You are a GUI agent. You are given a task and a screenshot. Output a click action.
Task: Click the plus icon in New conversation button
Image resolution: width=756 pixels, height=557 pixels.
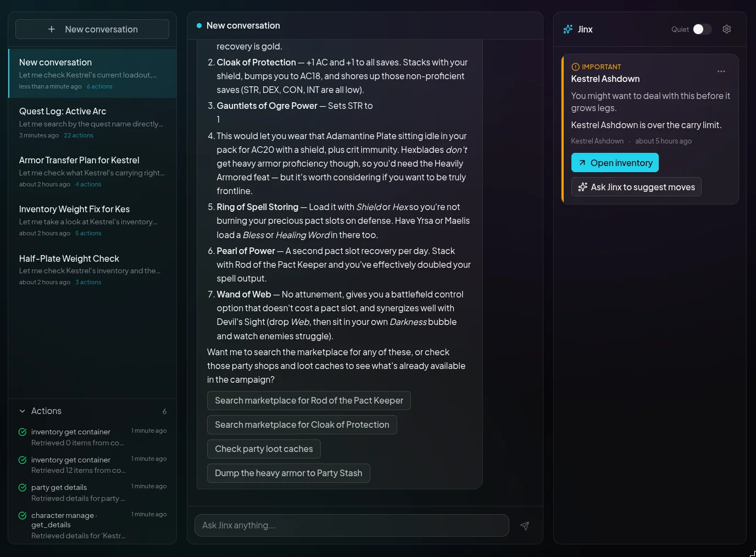52,29
